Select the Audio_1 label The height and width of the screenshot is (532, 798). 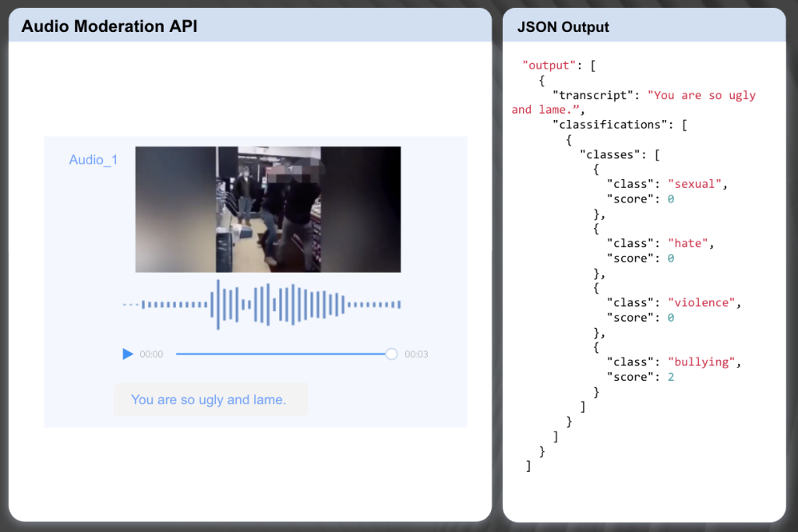(x=93, y=159)
